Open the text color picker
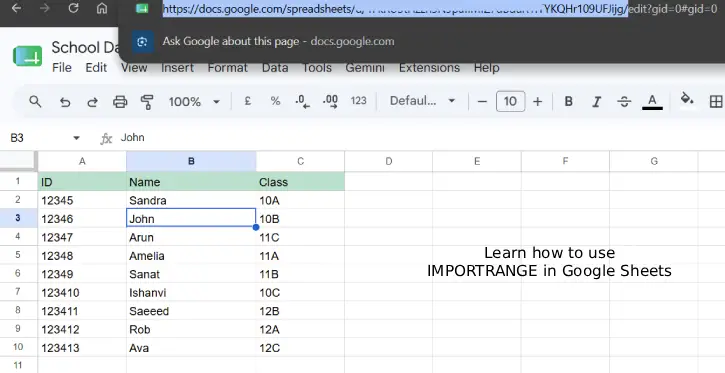725x373 pixels. (x=652, y=101)
